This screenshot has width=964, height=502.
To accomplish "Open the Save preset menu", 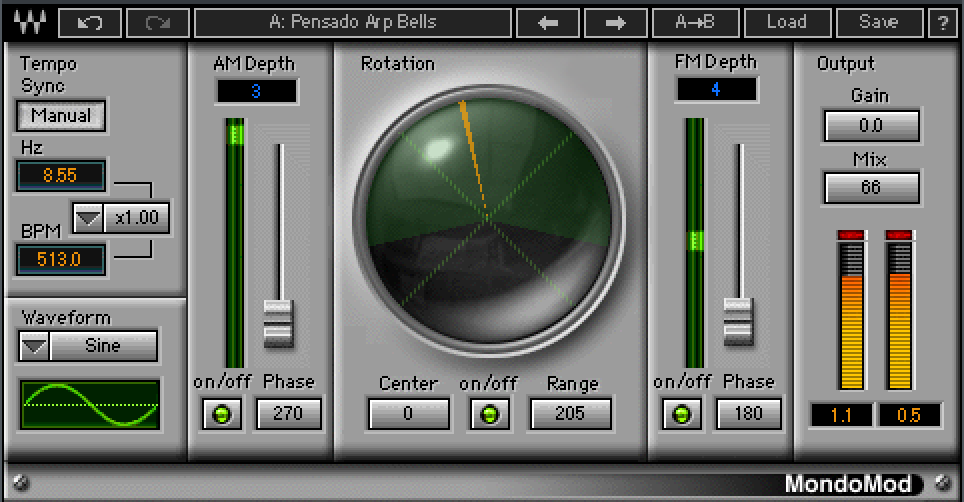I will [879, 23].
